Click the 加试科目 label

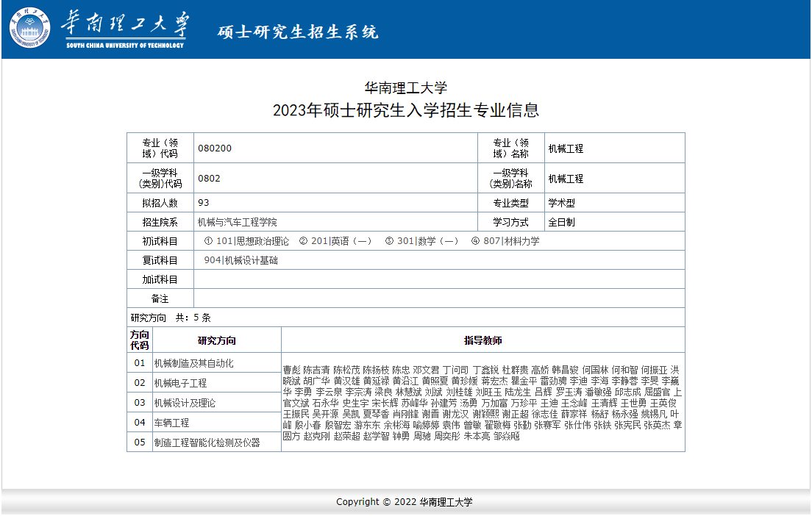[x=160, y=279]
